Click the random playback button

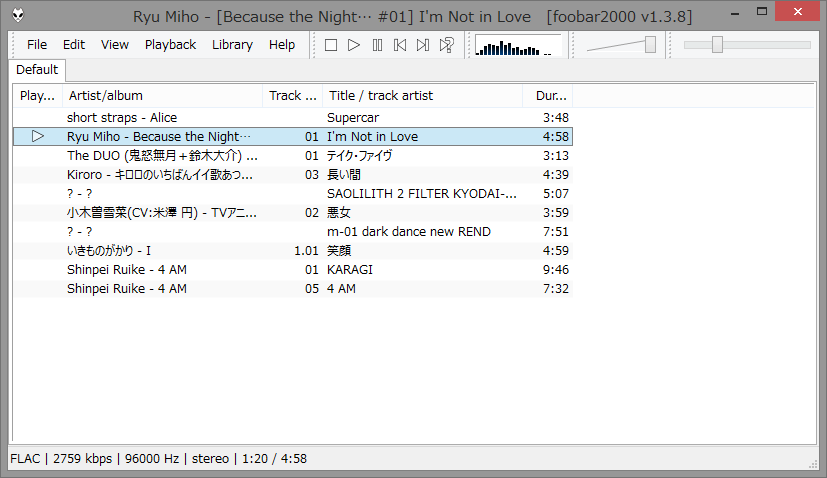point(447,45)
